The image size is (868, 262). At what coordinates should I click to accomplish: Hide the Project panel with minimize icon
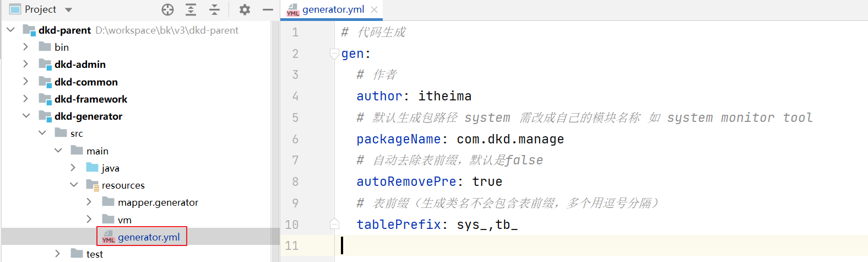(x=268, y=9)
